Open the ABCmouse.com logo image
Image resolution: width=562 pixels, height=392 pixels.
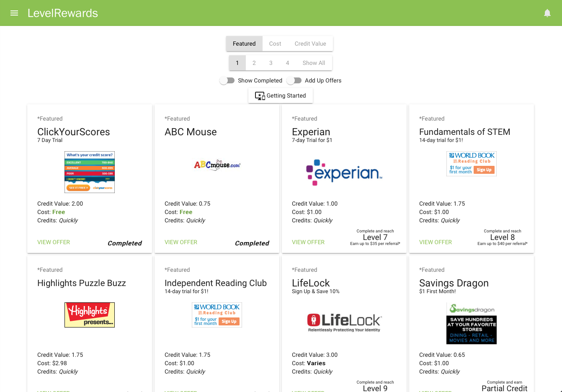coord(217,165)
